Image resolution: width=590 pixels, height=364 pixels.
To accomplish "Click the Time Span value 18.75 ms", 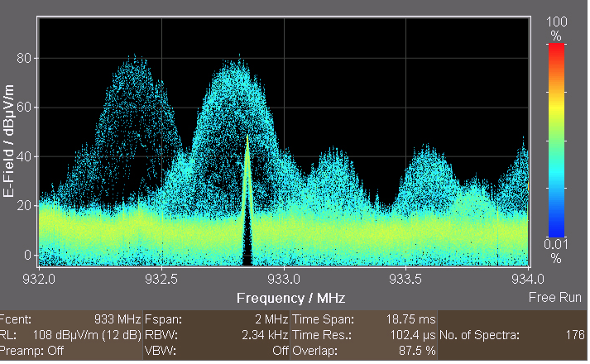I will [x=411, y=320].
